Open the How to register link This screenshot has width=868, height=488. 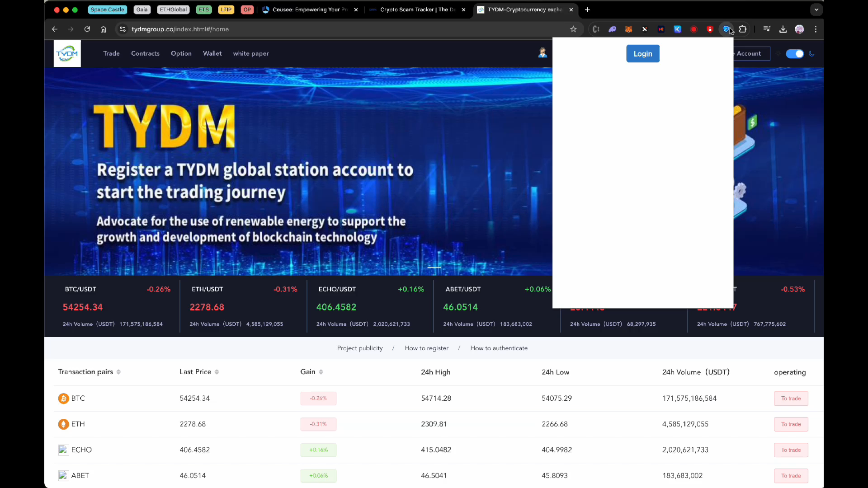427,348
